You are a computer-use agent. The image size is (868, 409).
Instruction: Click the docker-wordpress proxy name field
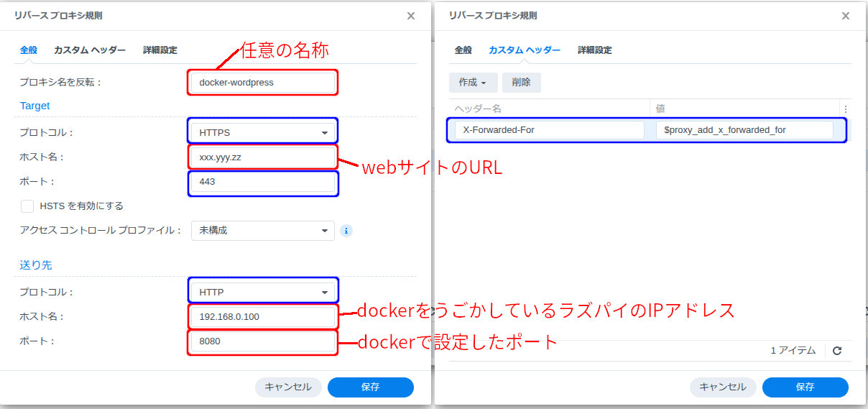pyautogui.click(x=262, y=82)
